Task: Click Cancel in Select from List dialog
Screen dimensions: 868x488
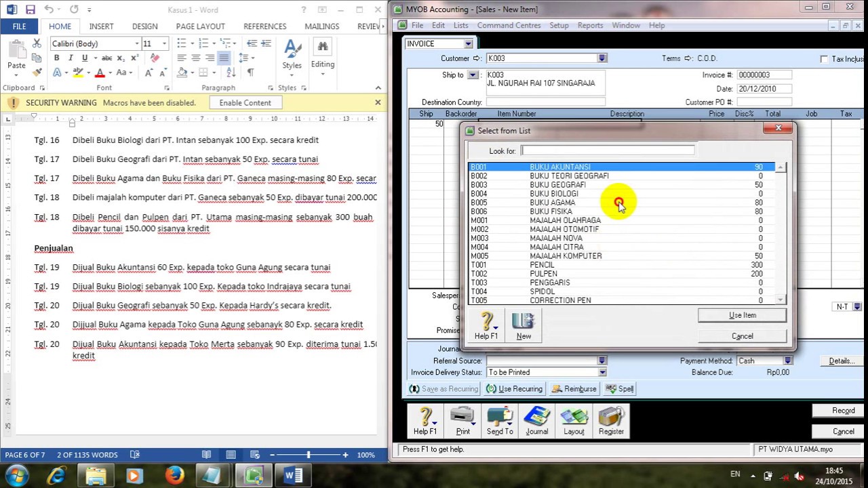Action: pos(742,336)
